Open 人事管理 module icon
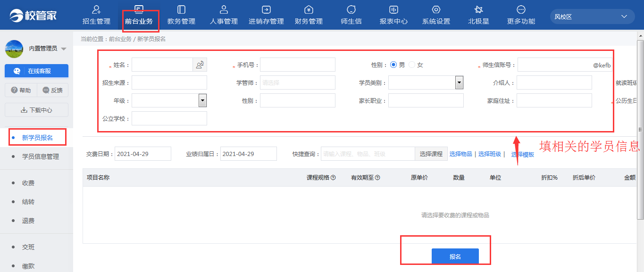The width and height of the screenshot is (644, 272). (224, 9)
